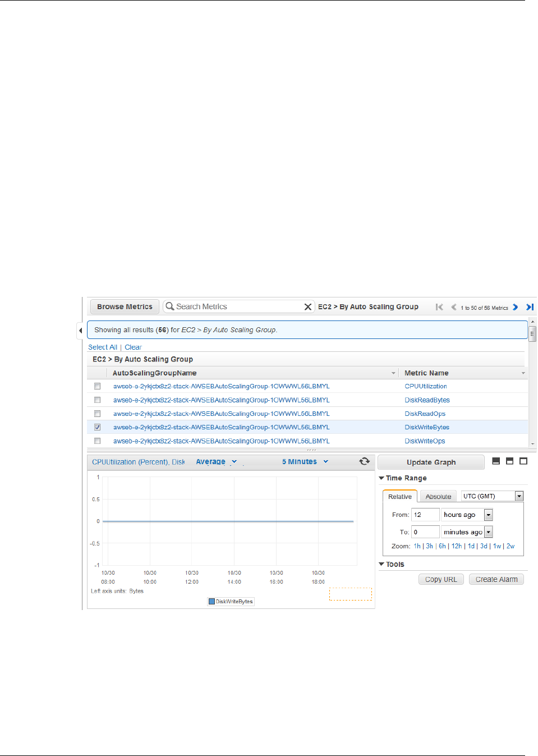Check the DiskWriteOps metric row checkbox
The image size is (538, 756).
coord(97,441)
